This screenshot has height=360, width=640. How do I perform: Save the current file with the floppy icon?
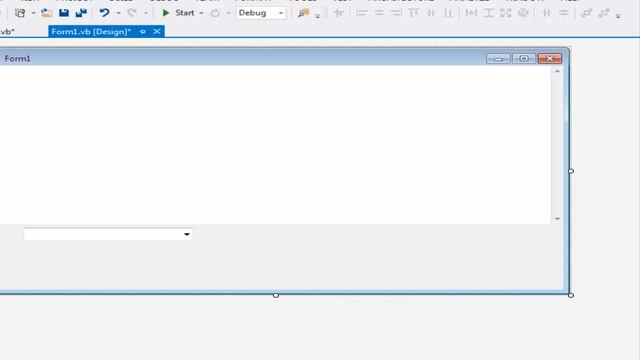(64, 13)
